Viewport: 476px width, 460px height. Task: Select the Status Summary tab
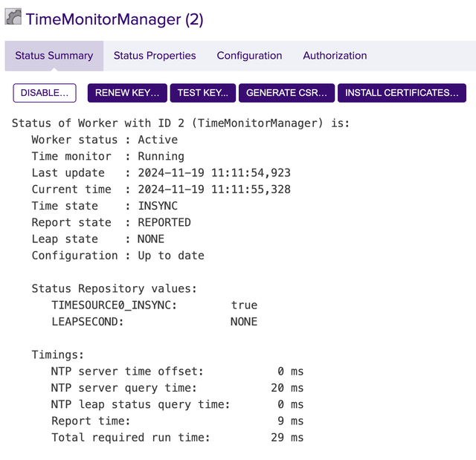pos(54,56)
